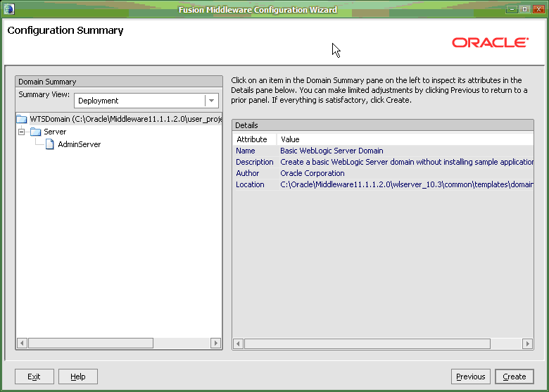Maximize the Configuration Wizard window
This screenshot has width=549, height=392.
pos(525,9)
